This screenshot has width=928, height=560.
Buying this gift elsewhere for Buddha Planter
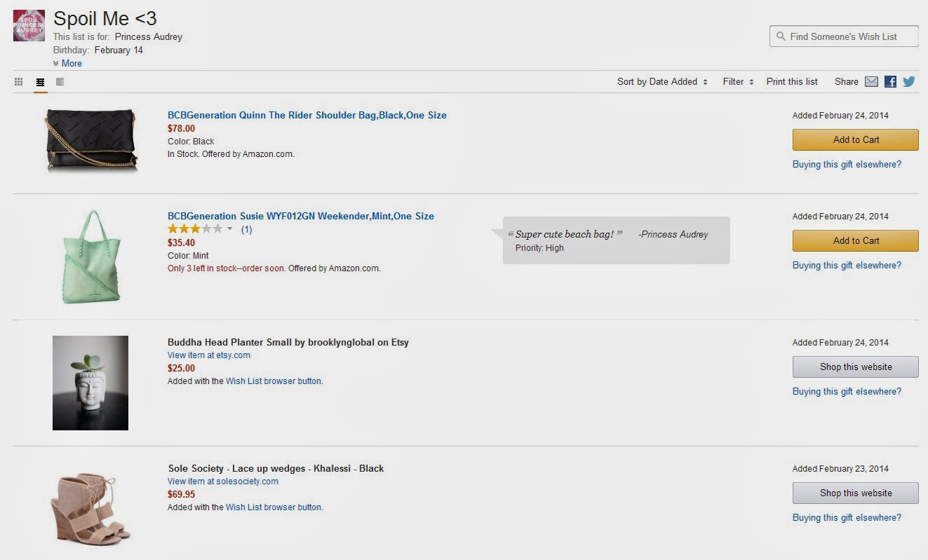pyautogui.click(x=847, y=391)
